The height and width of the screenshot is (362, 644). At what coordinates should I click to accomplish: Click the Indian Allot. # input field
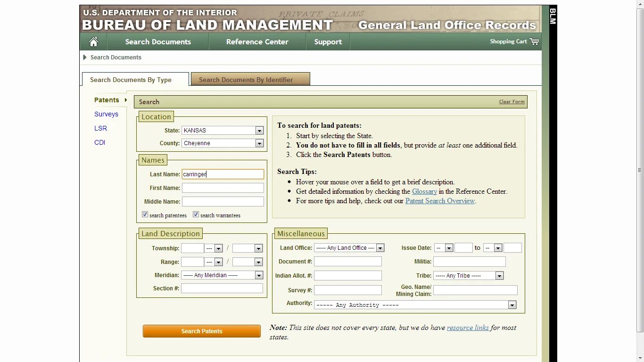coord(348,275)
